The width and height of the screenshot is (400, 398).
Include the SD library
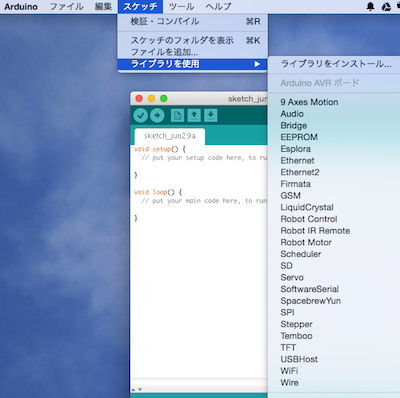click(334, 265)
